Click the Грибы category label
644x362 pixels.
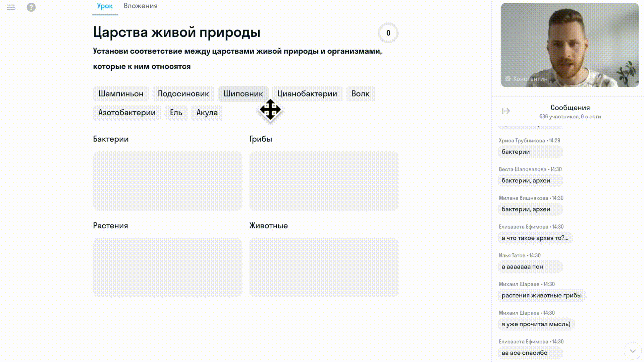click(x=261, y=139)
